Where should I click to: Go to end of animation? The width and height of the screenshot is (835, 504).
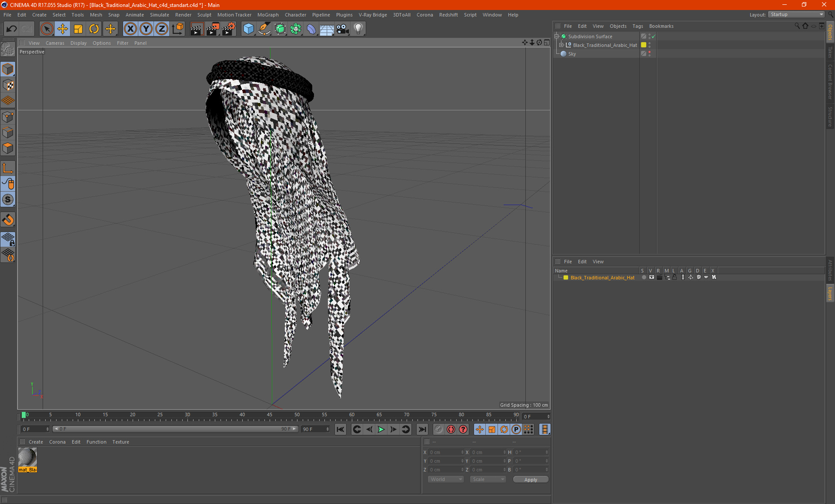(x=422, y=429)
